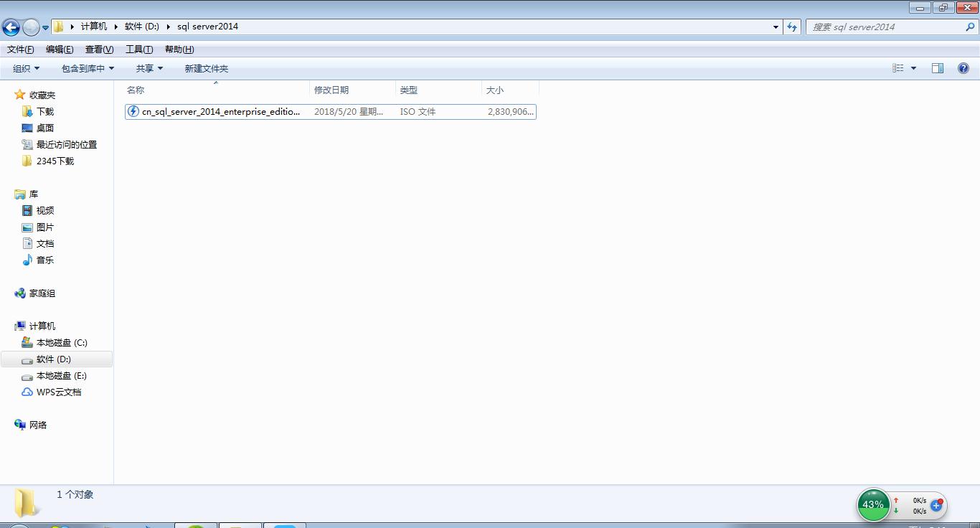Open 本地磁盘 (E:) drive
Screen dimensions: 980x528
point(62,375)
